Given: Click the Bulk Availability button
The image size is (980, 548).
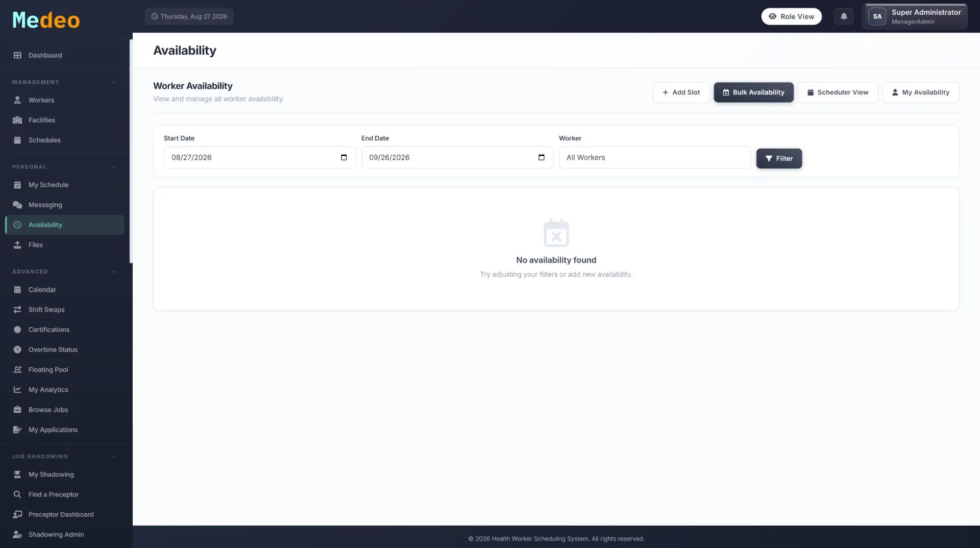Looking at the screenshot, I should 753,92.
